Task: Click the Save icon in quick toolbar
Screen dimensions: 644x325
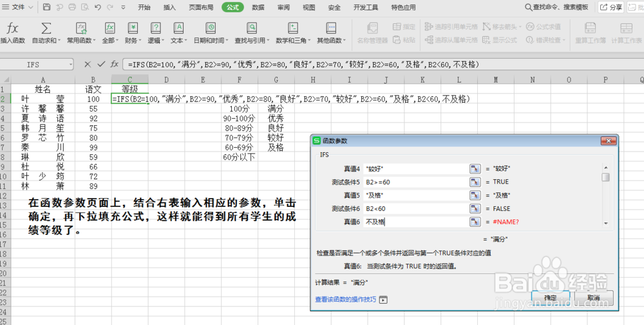Action: tap(47, 7)
